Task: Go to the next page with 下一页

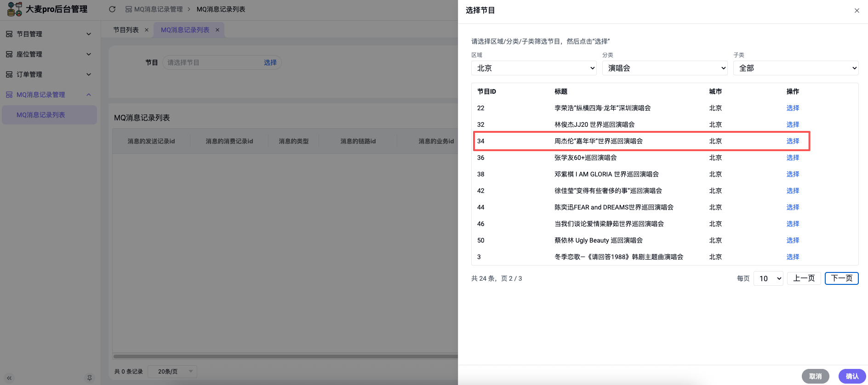Action: pos(841,278)
